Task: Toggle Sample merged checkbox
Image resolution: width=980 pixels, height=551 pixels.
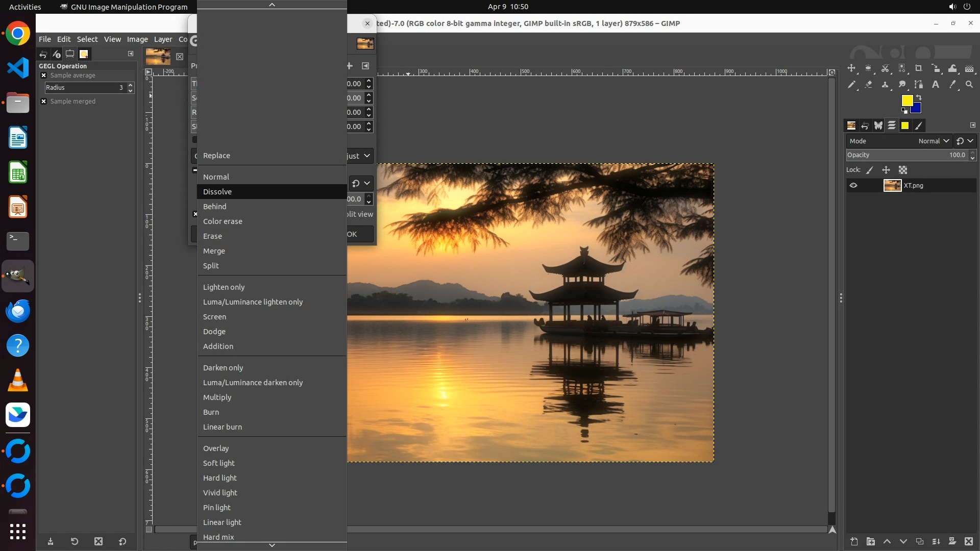Action: click(44, 102)
